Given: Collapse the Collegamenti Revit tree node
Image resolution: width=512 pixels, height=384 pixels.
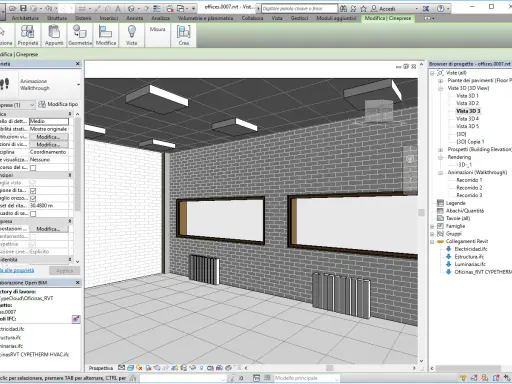Looking at the screenshot, I should point(432,242).
